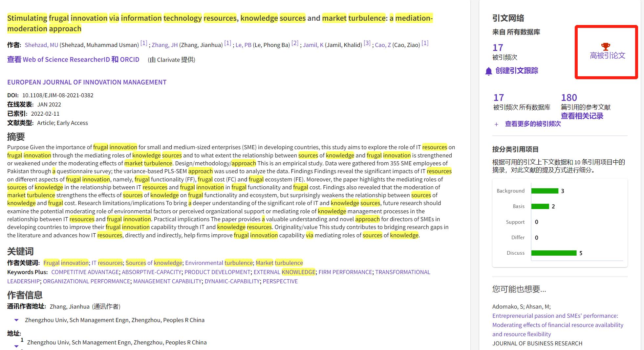Click the bell icon for citation alert
The image size is (644, 350).
488,71
